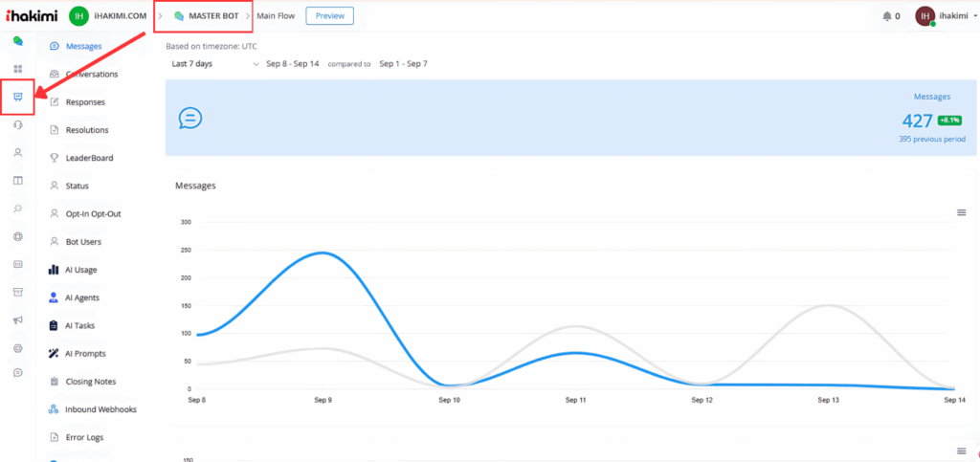Click the AI Usage bar chart icon
The image size is (980, 462).
[54, 270]
